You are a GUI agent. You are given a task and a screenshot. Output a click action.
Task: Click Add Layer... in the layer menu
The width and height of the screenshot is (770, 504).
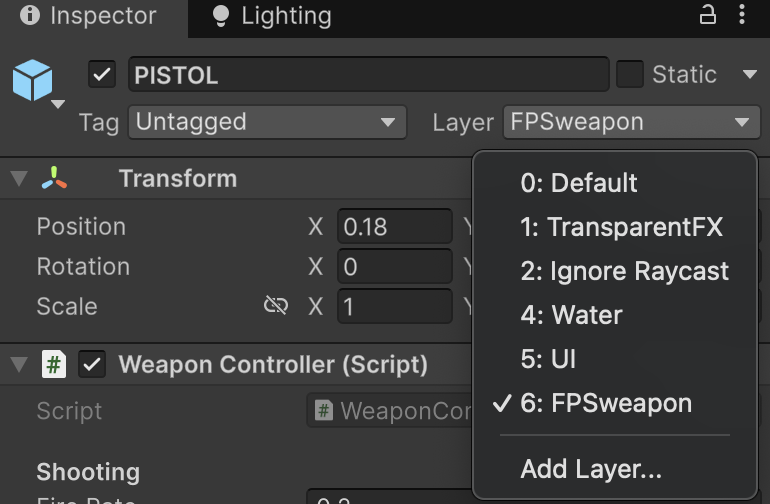[591, 468]
